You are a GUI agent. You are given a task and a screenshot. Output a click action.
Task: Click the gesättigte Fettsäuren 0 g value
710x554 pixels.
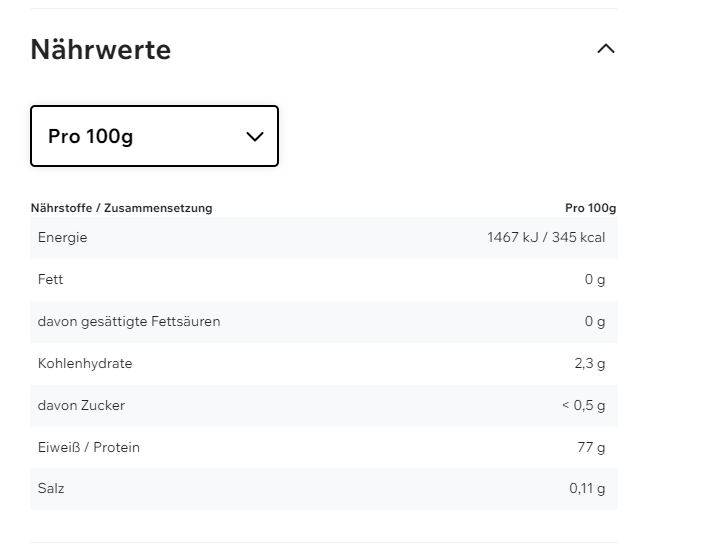click(595, 322)
